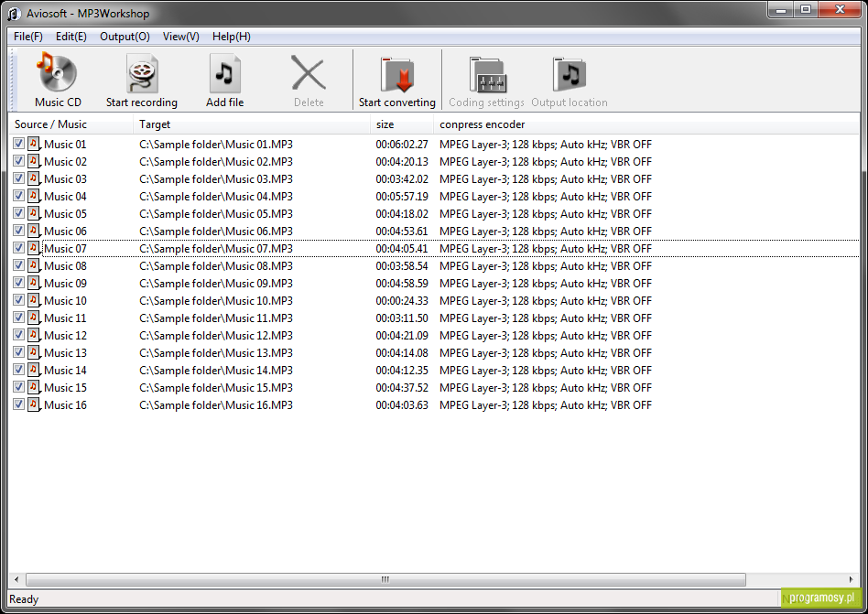
Task: Open the Output(O) menu
Action: coord(125,37)
